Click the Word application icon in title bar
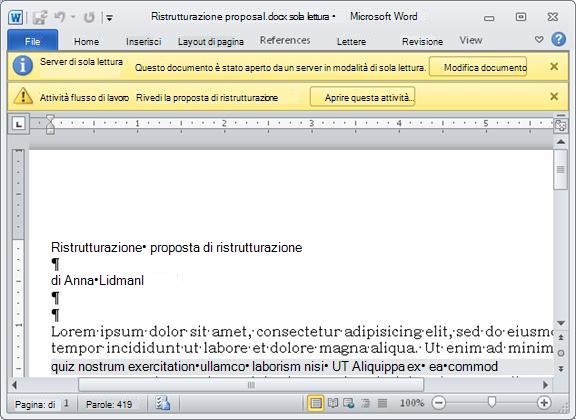The width and height of the screenshot is (576, 420). pyautogui.click(x=15, y=17)
